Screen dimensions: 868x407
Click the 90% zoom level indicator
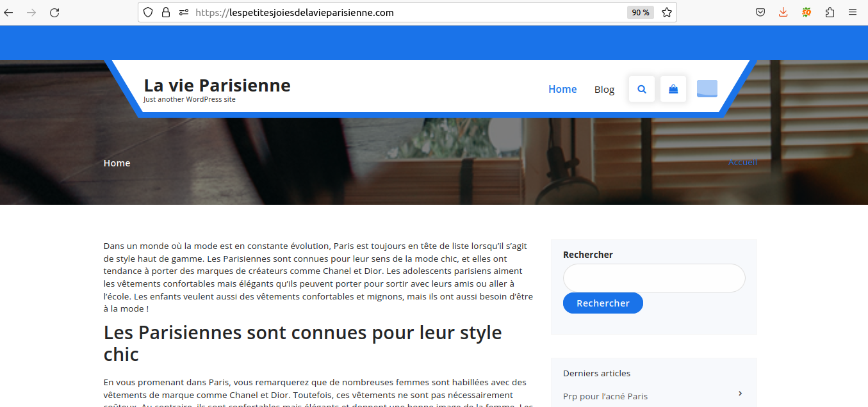(x=640, y=12)
